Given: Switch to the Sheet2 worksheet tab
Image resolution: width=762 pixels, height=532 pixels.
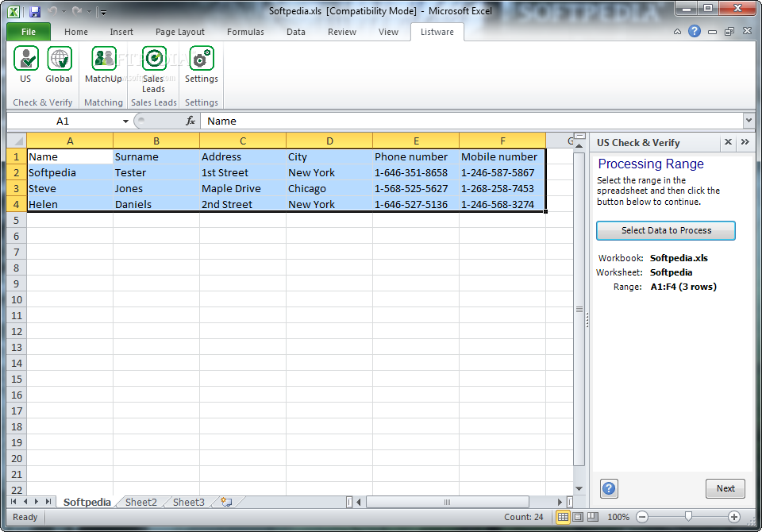Looking at the screenshot, I should tap(141, 502).
